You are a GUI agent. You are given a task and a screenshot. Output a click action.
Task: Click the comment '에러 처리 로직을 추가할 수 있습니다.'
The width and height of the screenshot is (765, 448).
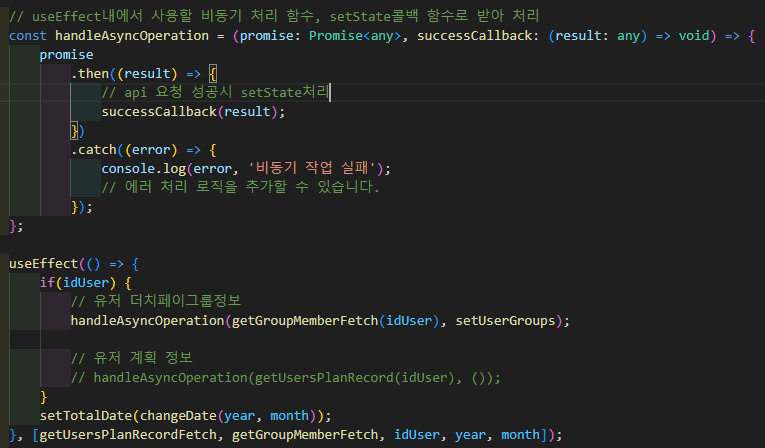point(241,187)
